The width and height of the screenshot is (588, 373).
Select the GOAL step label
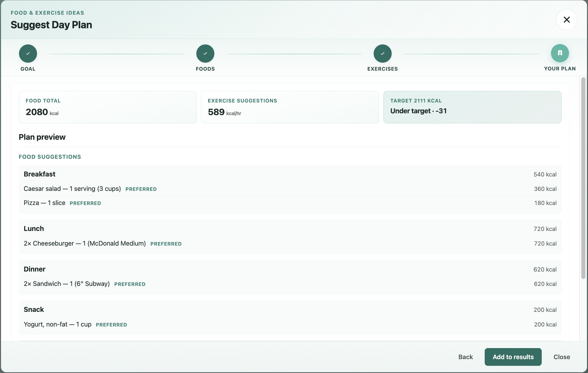[28, 69]
